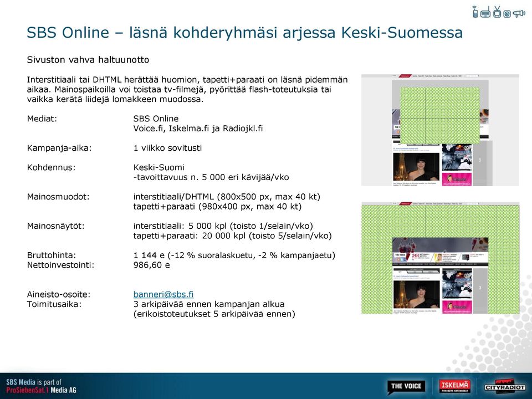
Task: Click the 'Kampanja-aika:' label
Action: [59, 149]
